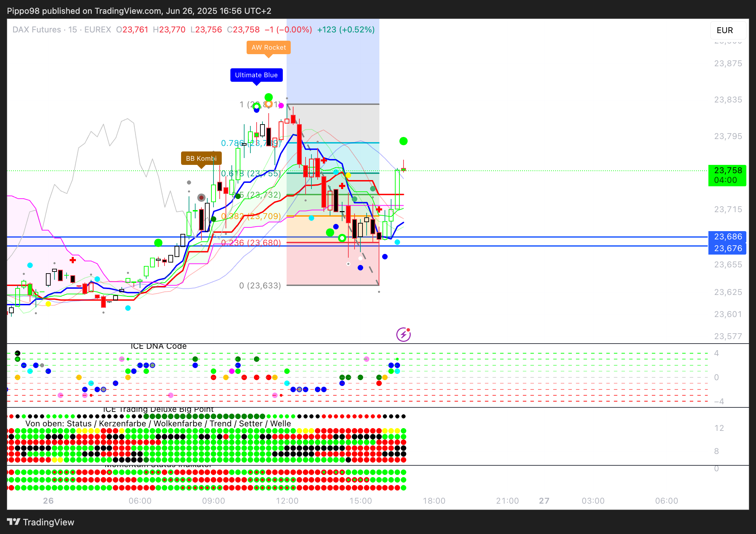Select the orange AW Rocket label

[x=268, y=48]
